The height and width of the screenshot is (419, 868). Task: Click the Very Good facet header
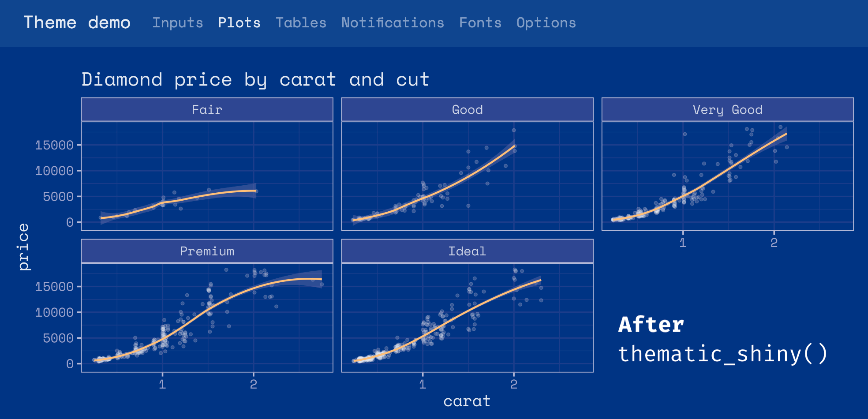727,109
